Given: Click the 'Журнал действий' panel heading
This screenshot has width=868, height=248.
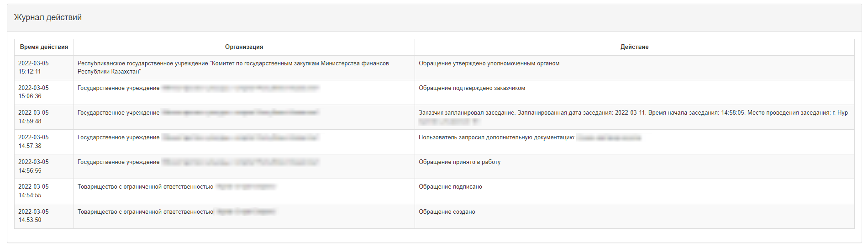Looking at the screenshot, I should click(x=48, y=17).
